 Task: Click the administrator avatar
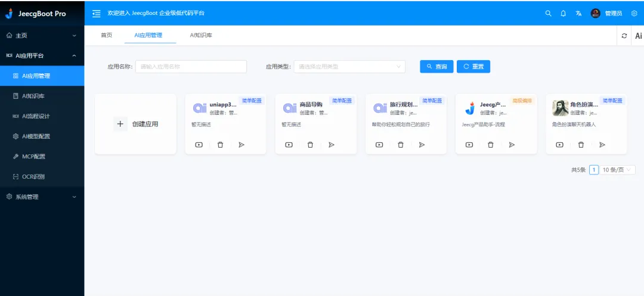[595, 14]
